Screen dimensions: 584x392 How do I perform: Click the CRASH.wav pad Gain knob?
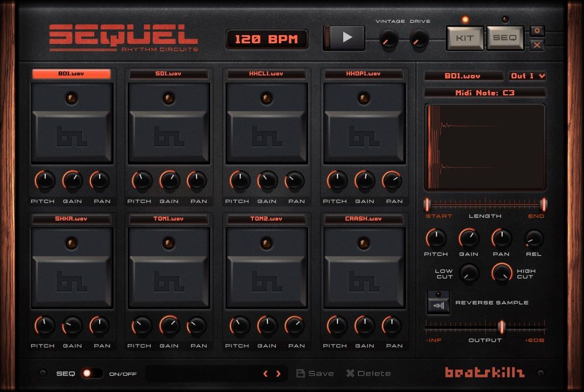click(364, 326)
